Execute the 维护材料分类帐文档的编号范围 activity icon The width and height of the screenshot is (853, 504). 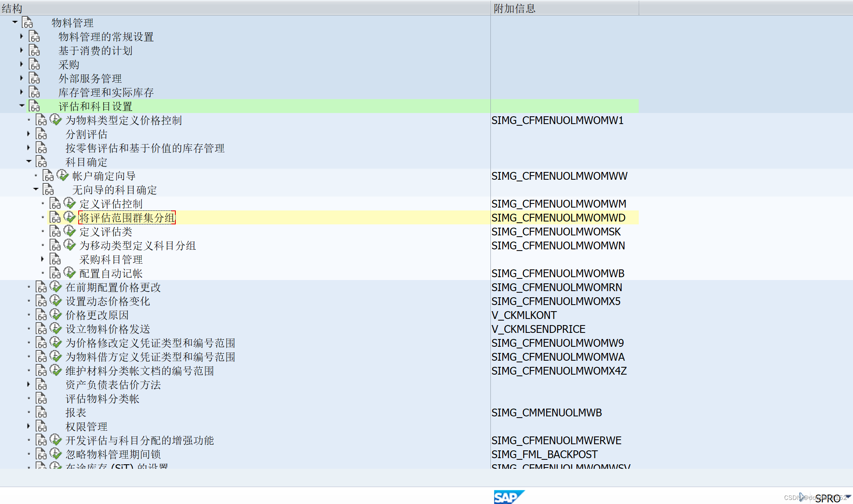56,371
